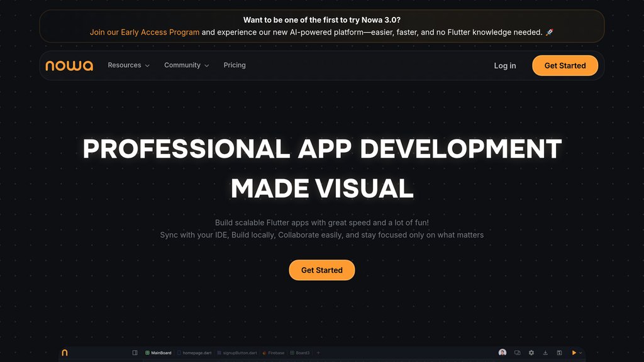Viewport: 644px width, 362px height.
Task: Open the settings gear in the editor toolbar
Action: click(531, 353)
